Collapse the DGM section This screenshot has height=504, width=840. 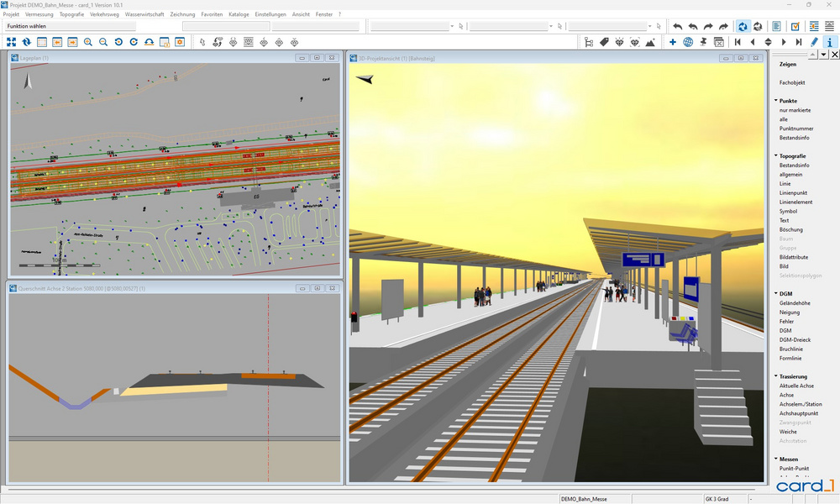pyautogui.click(x=777, y=293)
